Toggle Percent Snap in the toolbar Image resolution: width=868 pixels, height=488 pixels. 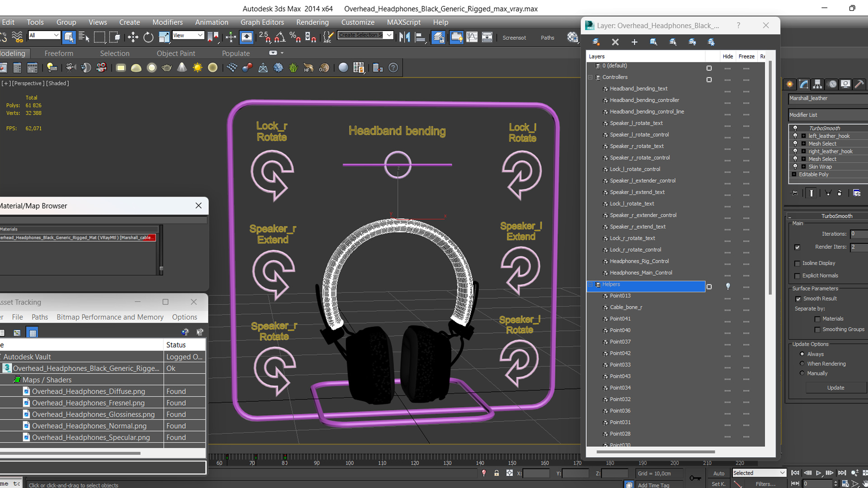click(295, 37)
